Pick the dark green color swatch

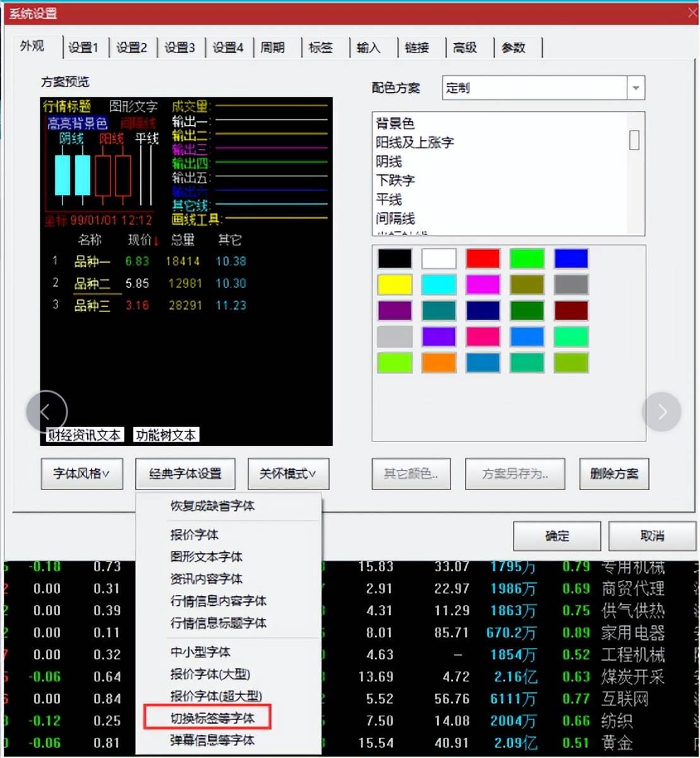click(527, 310)
